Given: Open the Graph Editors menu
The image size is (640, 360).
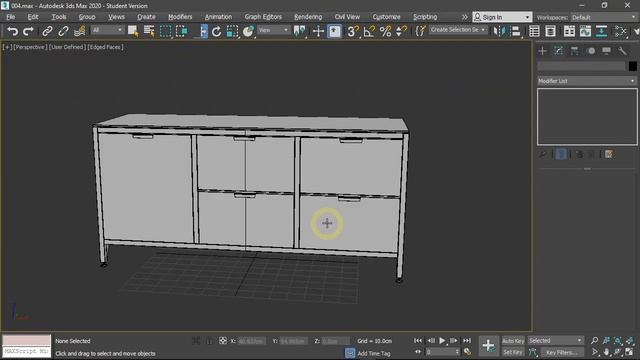Looking at the screenshot, I should click(263, 17).
